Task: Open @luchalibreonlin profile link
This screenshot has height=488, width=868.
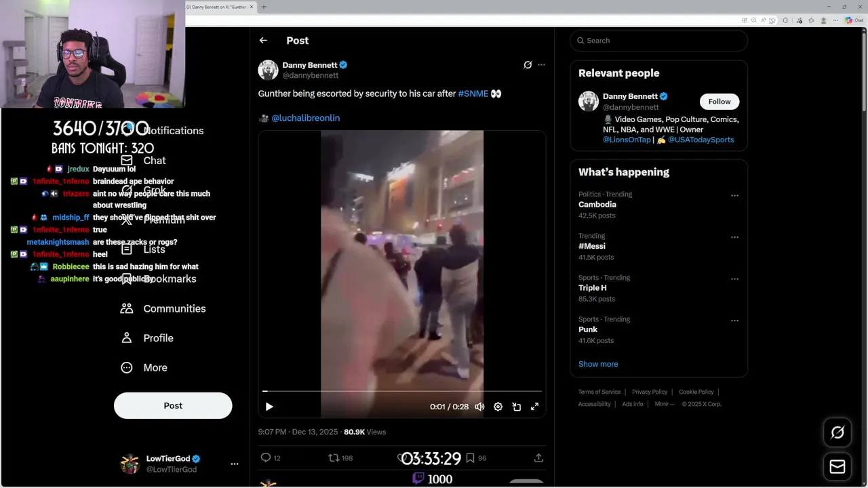Action: 306,118
